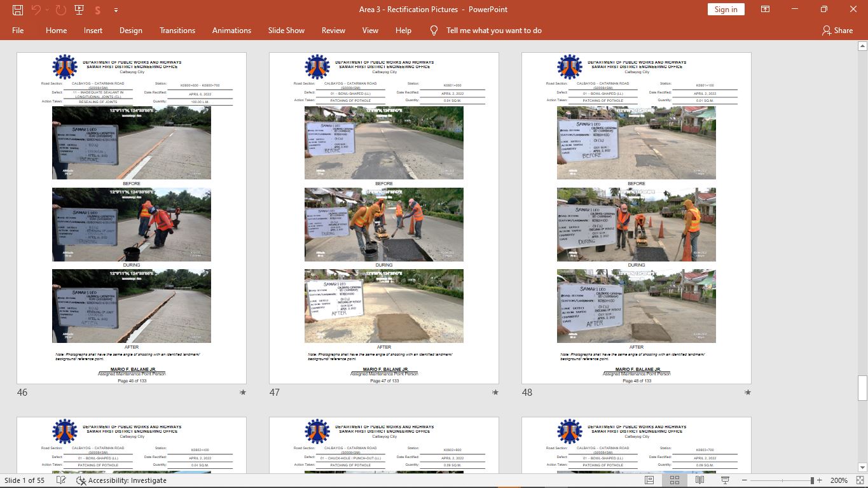Click the animation star under slide 47

495,393
